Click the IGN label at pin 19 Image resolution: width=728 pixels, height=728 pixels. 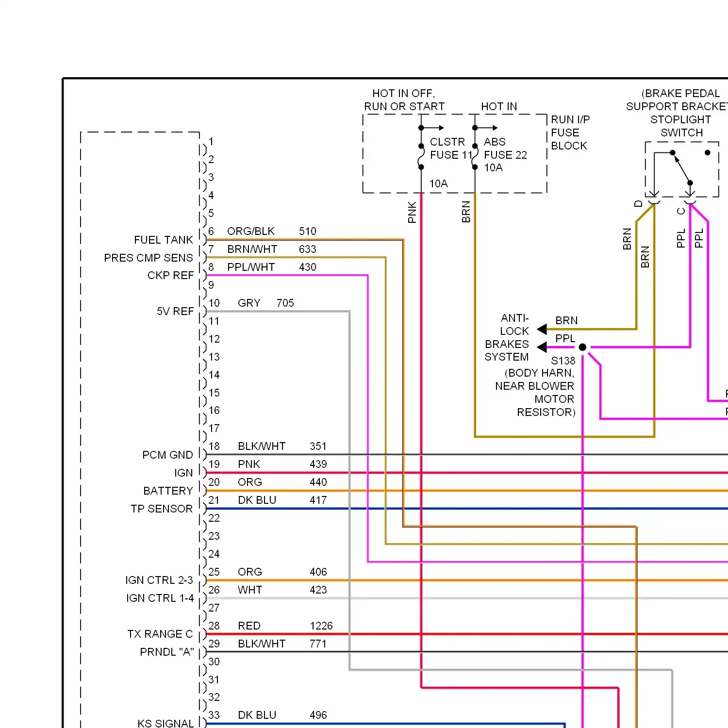(x=183, y=473)
